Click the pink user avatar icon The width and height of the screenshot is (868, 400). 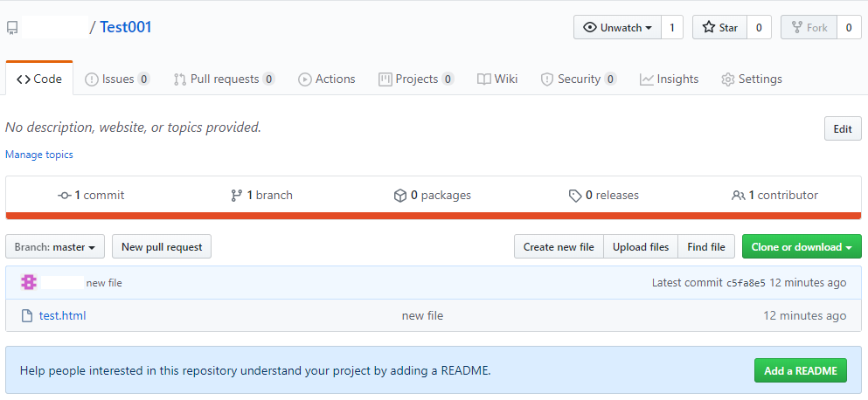(29, 283)
